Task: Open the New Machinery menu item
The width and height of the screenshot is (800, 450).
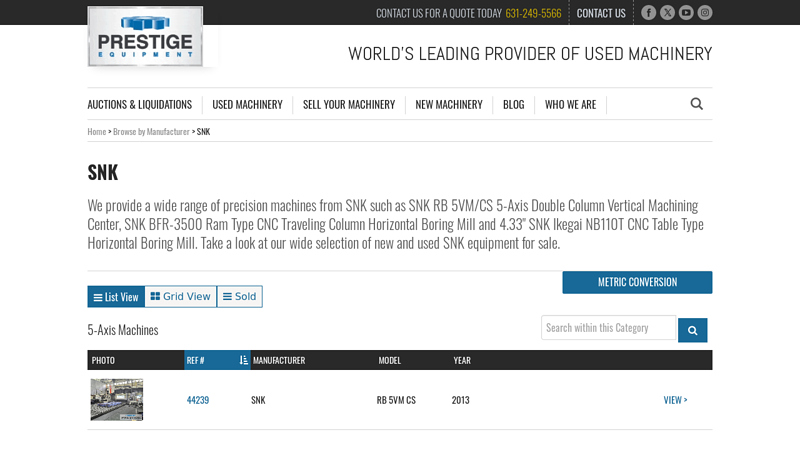Action: coord(449,105)
